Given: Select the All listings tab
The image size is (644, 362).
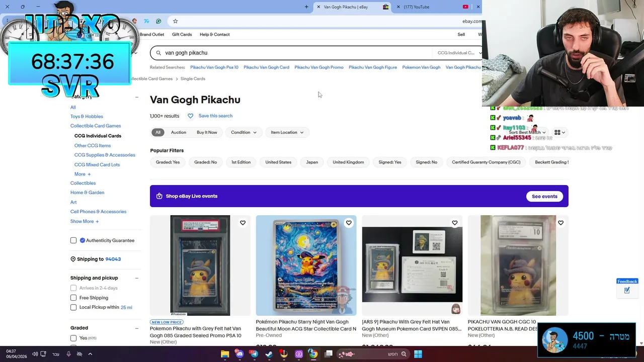Looking at the screenshot, I should pyautogui.click(x=158, y=132).
